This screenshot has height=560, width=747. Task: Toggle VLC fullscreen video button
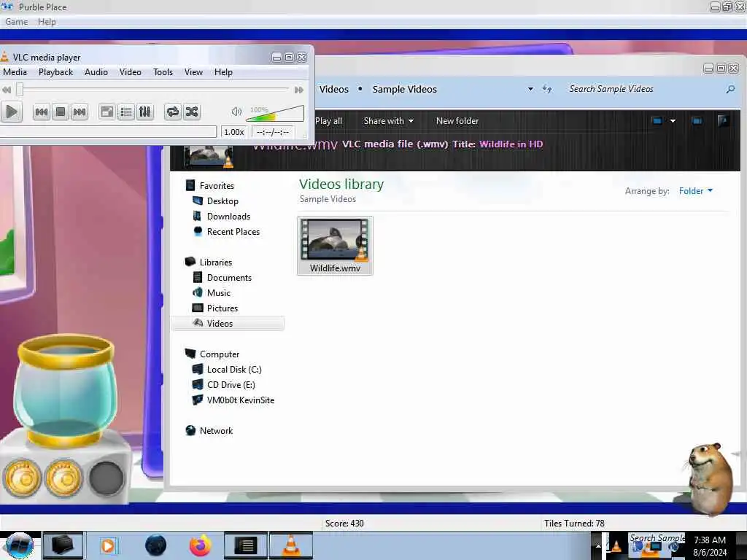tap(107, 112)
